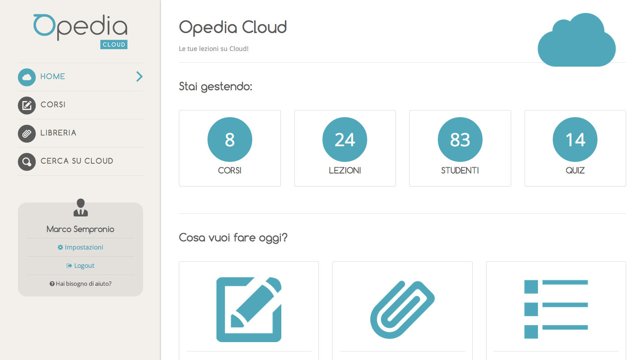This screenshot has width=644, height=360.
Task: Click the 'Opedia Cloud' page title
Action: (x=233, y=28)
